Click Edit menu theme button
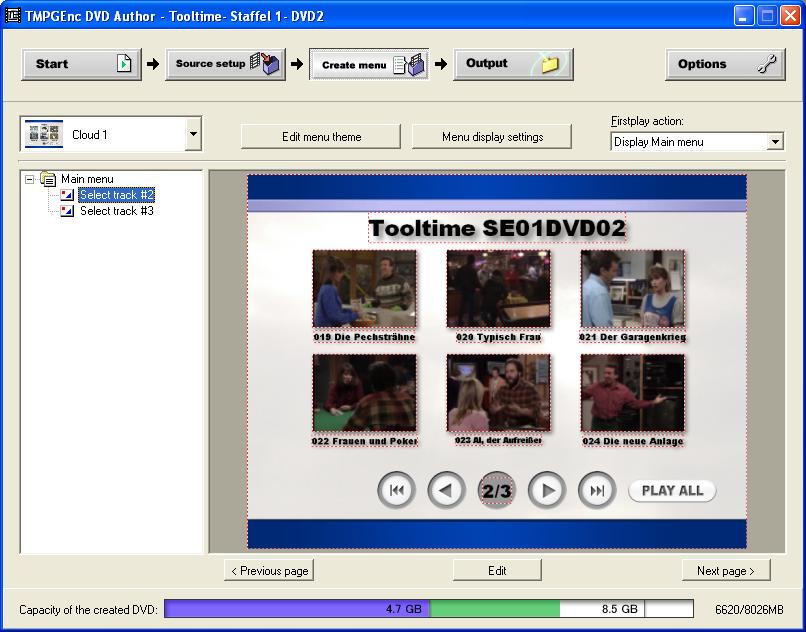806x632 pixels. [321, 137]
